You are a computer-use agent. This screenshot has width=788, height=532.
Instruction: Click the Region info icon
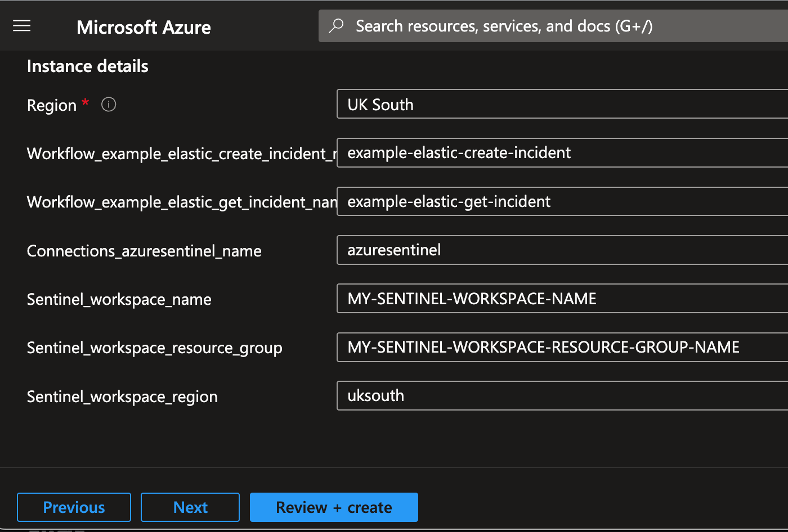(x=109, y=105)
